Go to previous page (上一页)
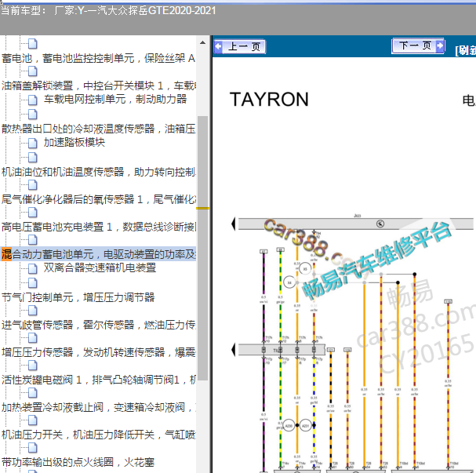This screenshot has width=476, height=473. (239, 47)
